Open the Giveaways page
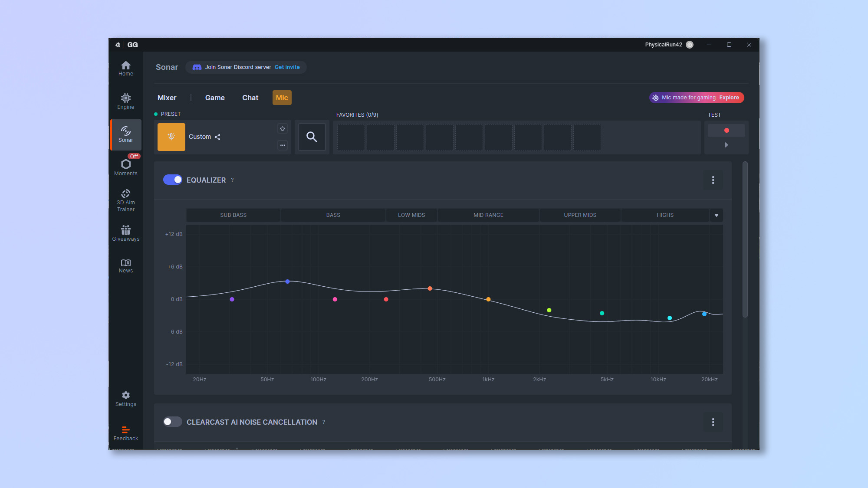The image size is (868, 488). (x=125, y=233)
